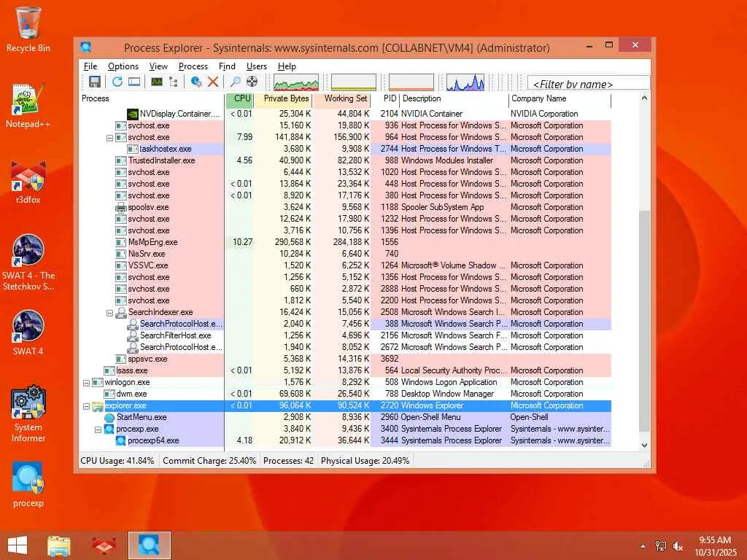This screenshot has width=747, height=560.
Task: Click the SWAT 4 desktop shortcut
Action: [28, 332]
